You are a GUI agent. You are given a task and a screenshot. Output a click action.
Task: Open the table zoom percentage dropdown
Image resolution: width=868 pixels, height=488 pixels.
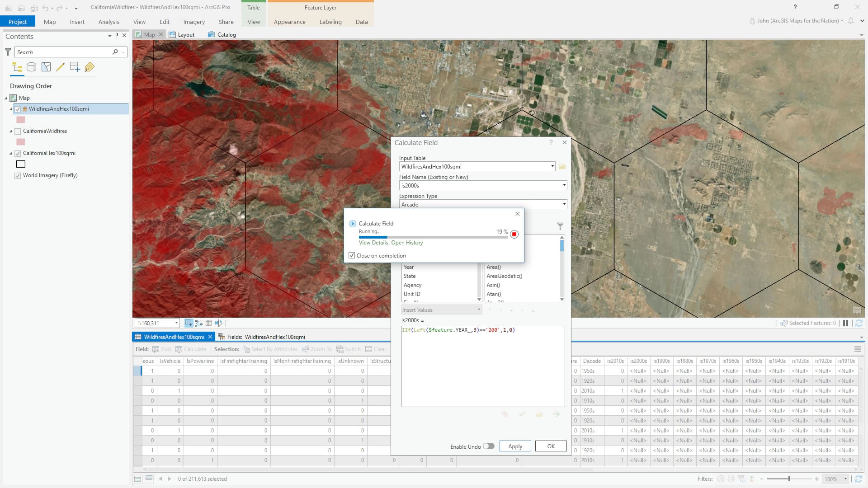click(x=846, y=479)
